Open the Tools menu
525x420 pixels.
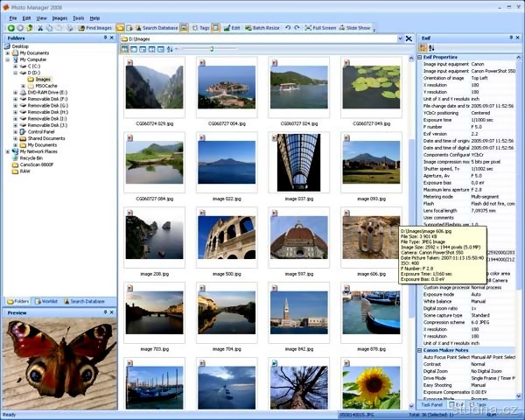[79, 17]
